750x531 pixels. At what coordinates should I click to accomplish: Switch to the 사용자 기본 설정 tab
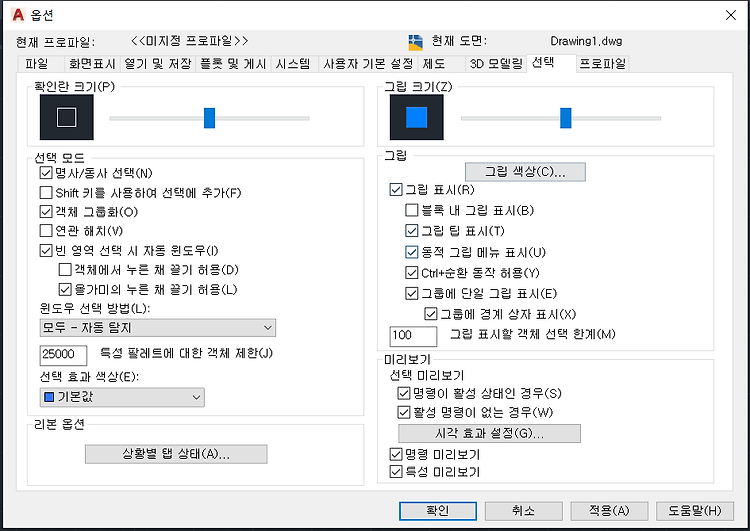pos(368,64)
